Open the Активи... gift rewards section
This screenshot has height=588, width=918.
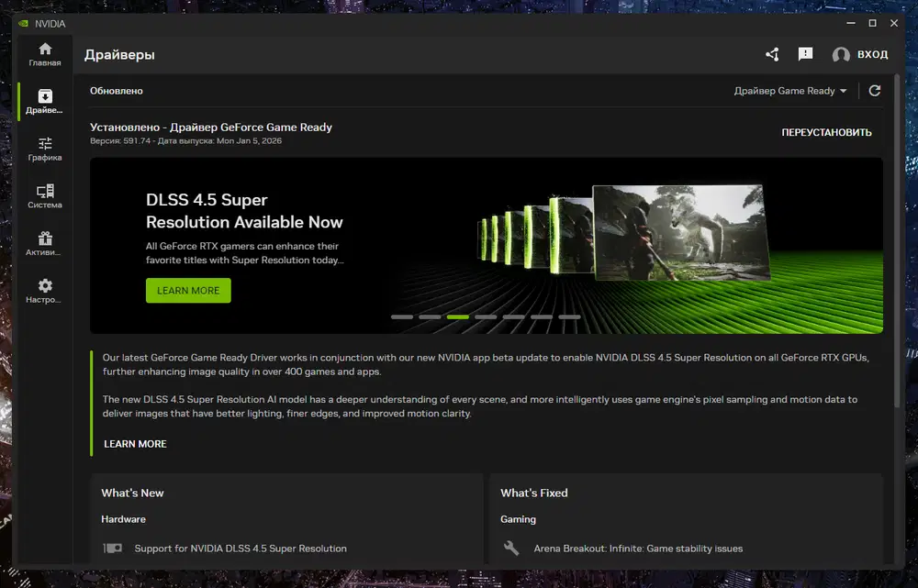(45, 244)
